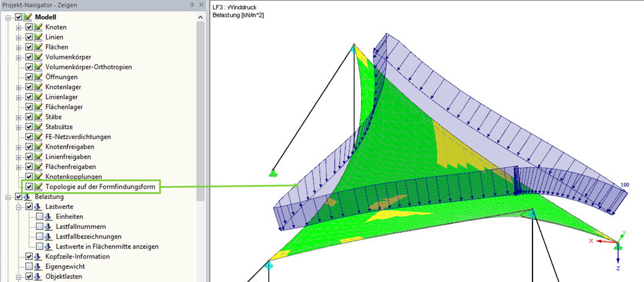Image resolution: width=644 pixels, height=282 pixels.
Task: Click the Knotenfreigaben display icon
Action: (38, 147)
